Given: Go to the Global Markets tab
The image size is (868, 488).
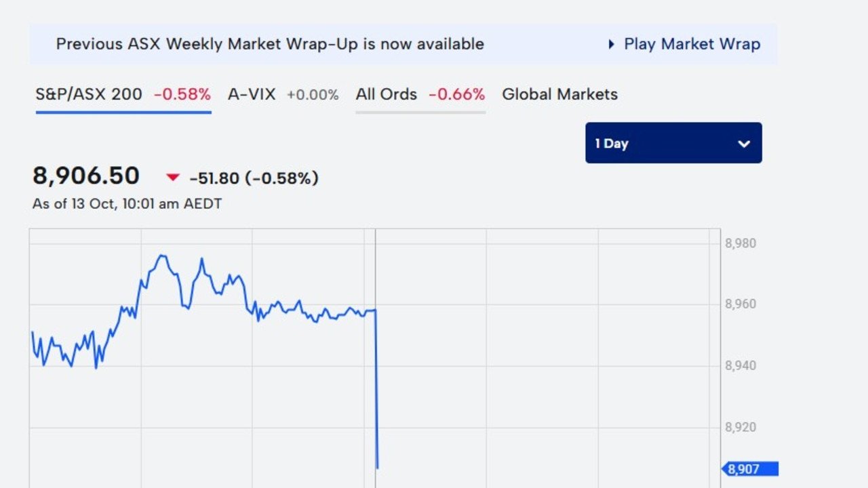Looking at the screenshot, I should point(559,94).
